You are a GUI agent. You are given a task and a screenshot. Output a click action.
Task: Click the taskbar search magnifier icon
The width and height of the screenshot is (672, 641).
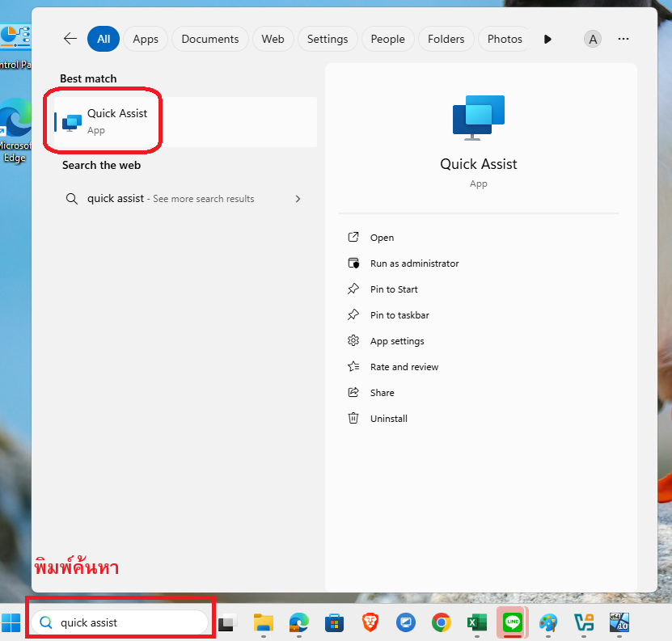tap(46, 622)
